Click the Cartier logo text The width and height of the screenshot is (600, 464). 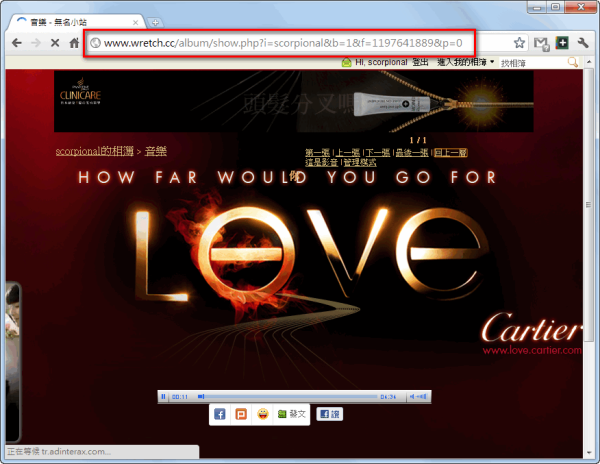[531, 327]
